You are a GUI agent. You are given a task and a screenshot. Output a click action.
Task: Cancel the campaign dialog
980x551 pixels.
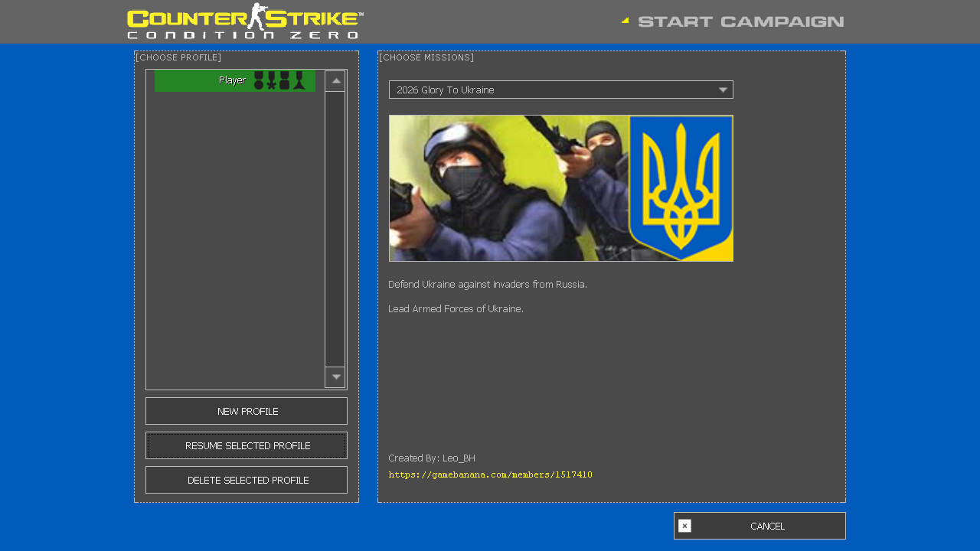coord(759,526)
